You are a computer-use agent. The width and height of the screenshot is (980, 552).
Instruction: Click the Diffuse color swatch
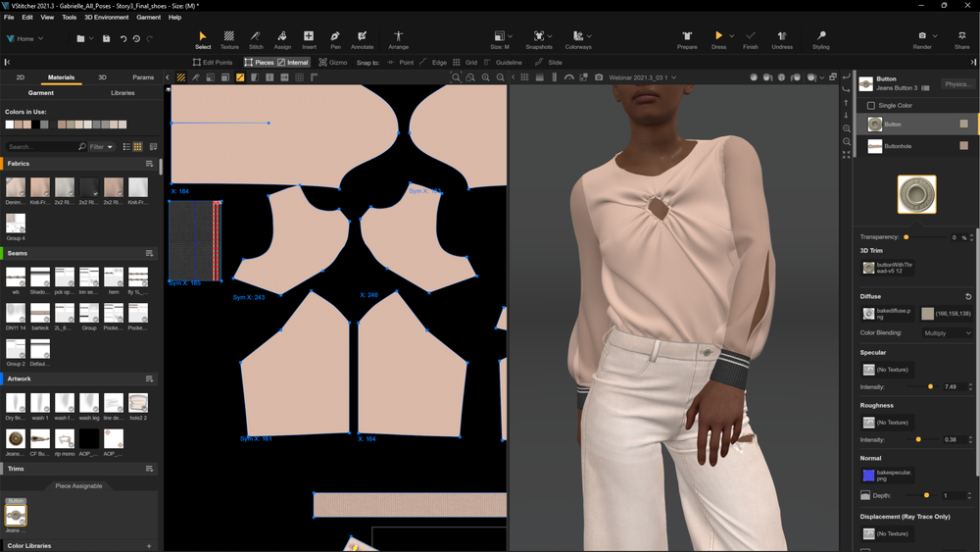[927, 314]
